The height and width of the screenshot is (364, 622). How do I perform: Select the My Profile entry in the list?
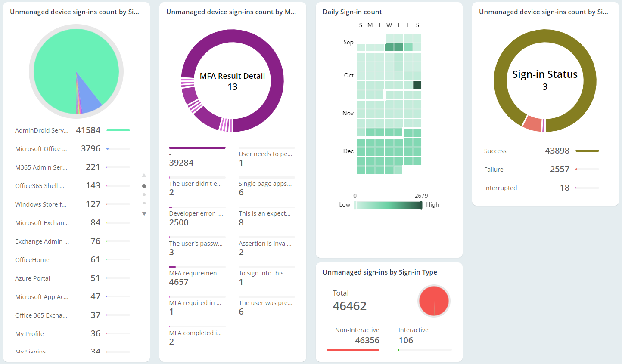tap(29, 333)
